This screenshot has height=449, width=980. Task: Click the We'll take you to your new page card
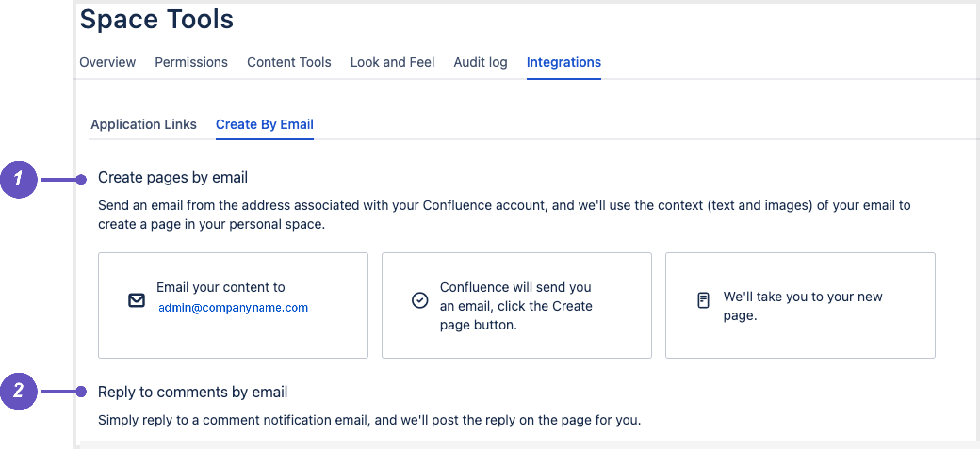click(x=800, y=339)
